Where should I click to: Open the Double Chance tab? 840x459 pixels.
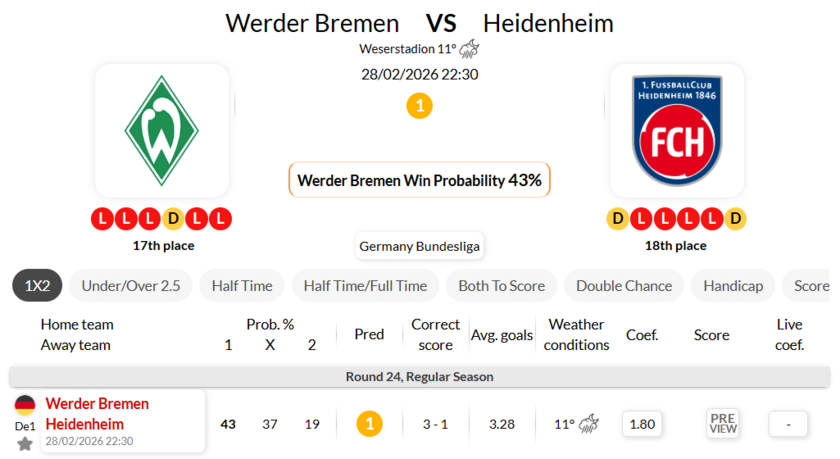click(x=624, y=286)
